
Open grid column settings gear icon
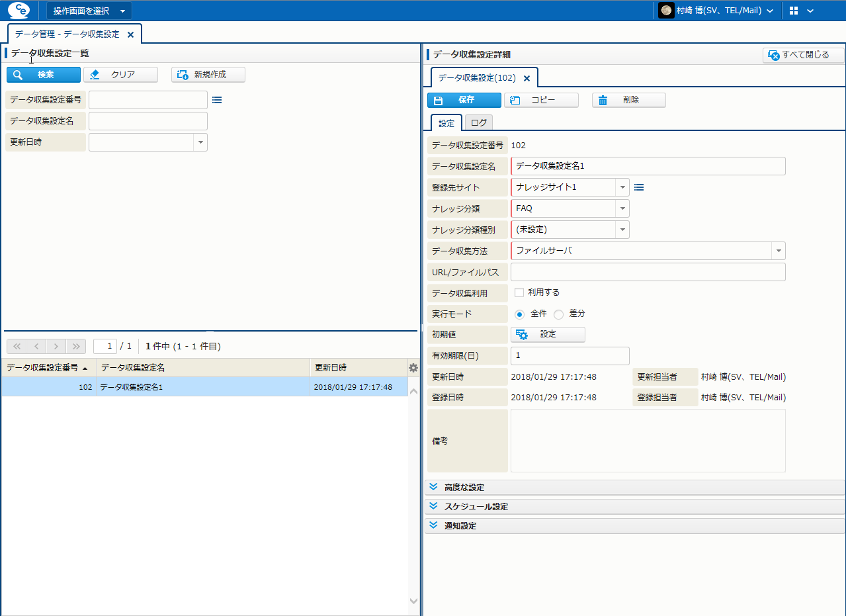point(413,368)
